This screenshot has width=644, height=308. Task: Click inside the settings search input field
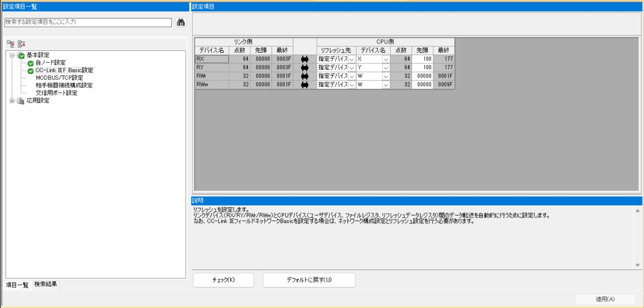[x=87, y=23]
